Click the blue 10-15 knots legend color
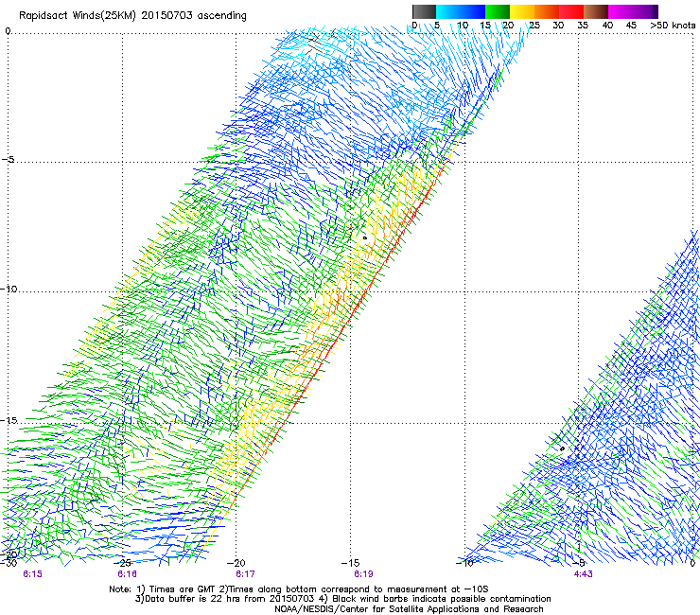 click(473, 11)
